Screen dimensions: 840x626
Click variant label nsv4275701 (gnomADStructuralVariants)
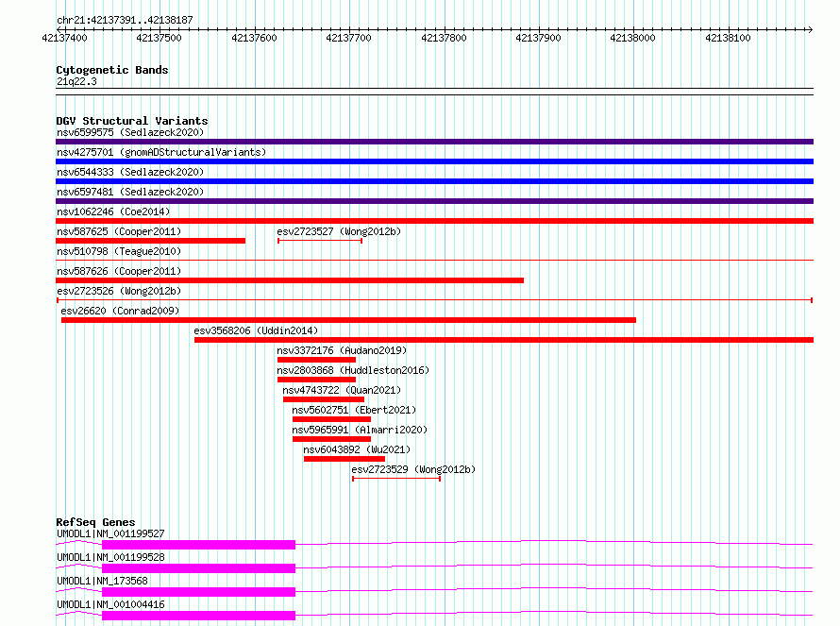click(x=161, y=152)
